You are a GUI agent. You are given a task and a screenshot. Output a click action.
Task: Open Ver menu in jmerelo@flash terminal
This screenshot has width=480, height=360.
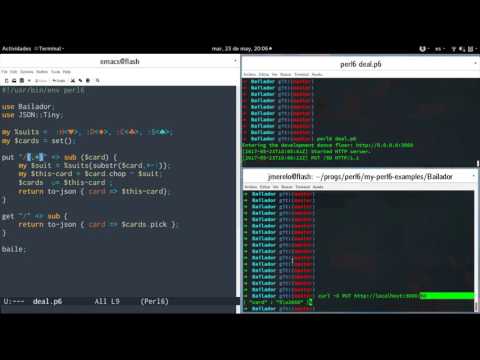[276, 187]
